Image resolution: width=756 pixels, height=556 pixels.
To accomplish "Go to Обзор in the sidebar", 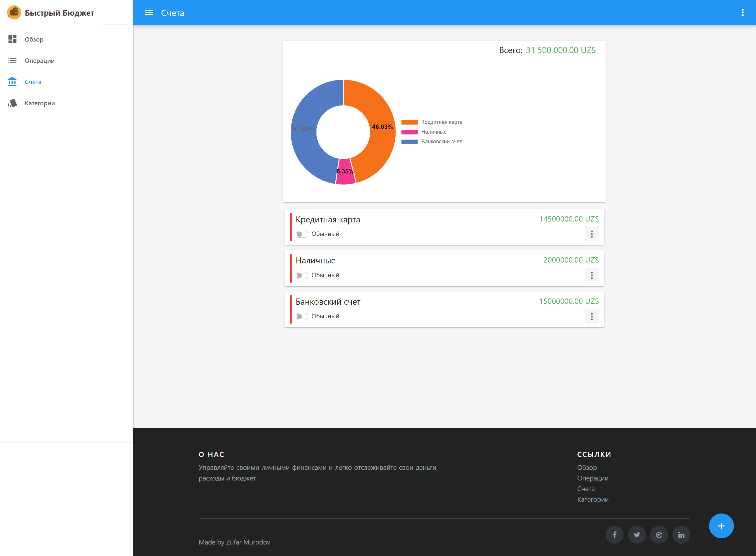I will pyautogui.click(x=34, y=40).
